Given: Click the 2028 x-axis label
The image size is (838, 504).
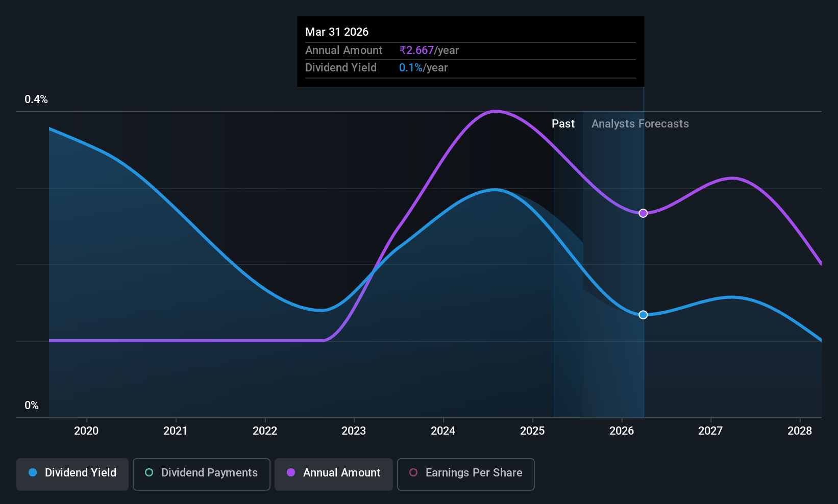Looking at the screenshot, I should tap(800, 431).
